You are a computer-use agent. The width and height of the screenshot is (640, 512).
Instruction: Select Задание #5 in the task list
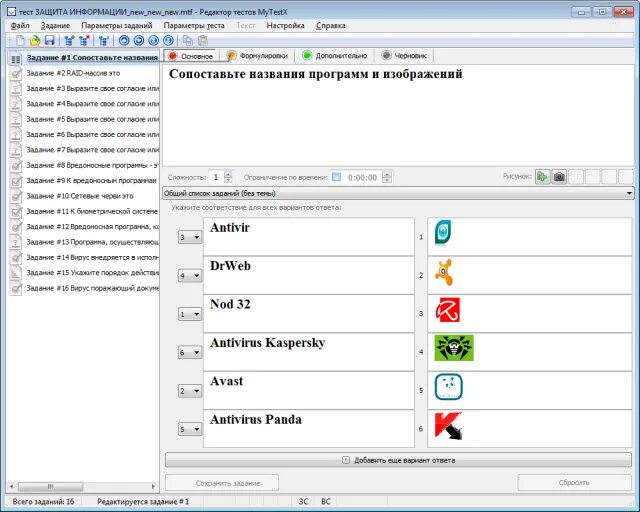tap(83, 119)
